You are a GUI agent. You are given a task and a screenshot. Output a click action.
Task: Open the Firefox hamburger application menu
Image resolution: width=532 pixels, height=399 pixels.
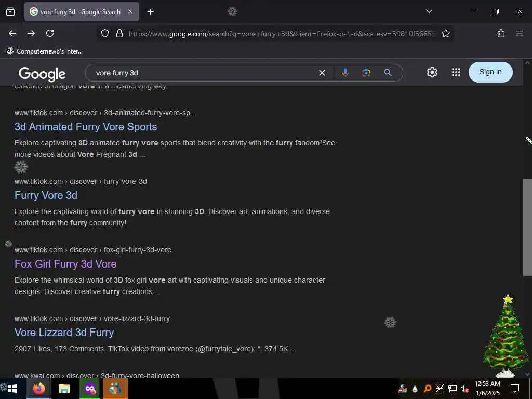click(x=519, y=33)
